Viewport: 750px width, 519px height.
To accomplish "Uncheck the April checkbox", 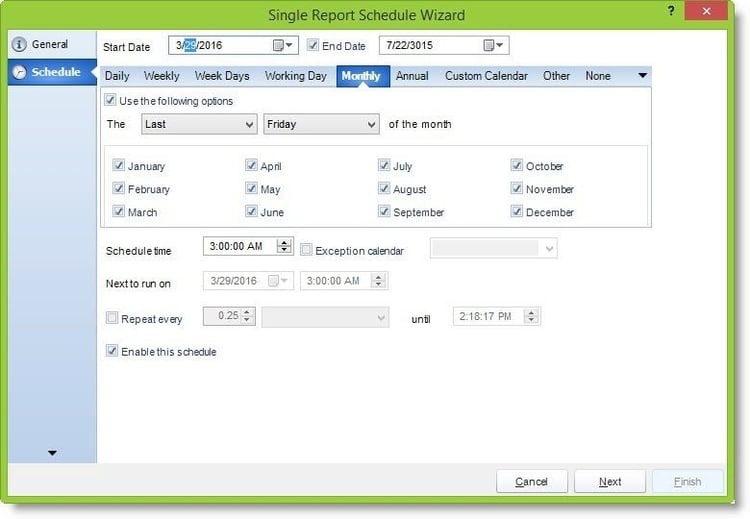I will point(251,165).
